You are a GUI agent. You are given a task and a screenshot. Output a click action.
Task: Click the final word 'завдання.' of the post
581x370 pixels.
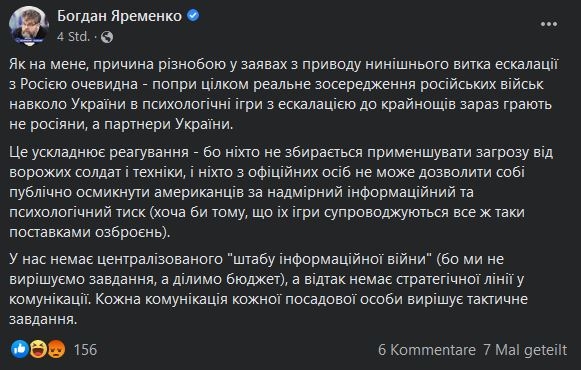pos(43,319)
